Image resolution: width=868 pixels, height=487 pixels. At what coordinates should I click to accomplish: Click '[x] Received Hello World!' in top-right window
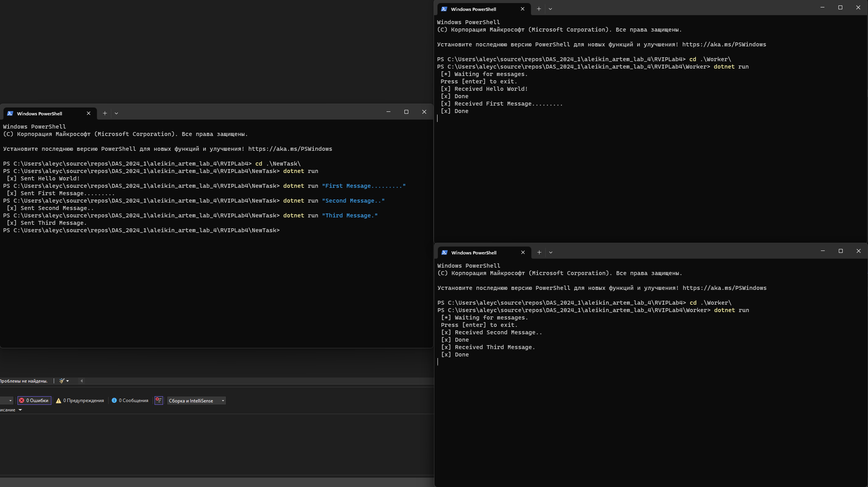[x=484, y=89]
